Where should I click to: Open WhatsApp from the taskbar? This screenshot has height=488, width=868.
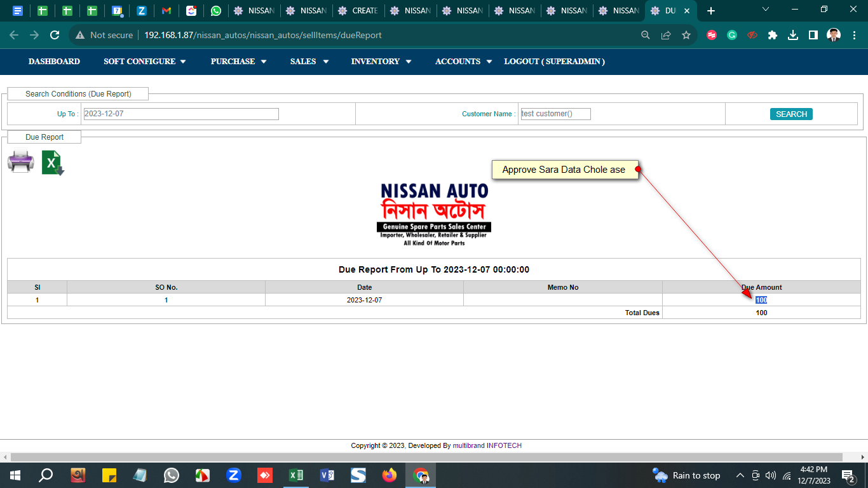(x=172, y=475)
